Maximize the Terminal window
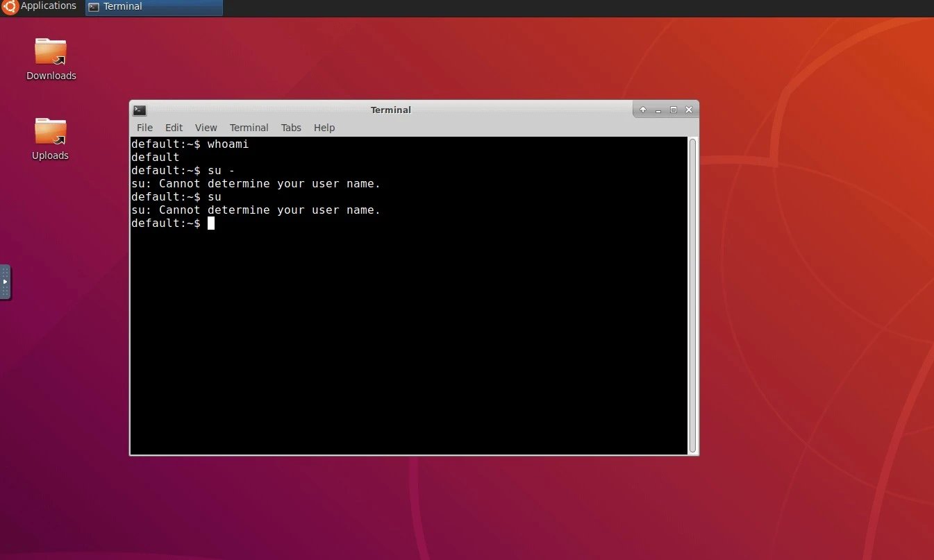 pos(673,110)
